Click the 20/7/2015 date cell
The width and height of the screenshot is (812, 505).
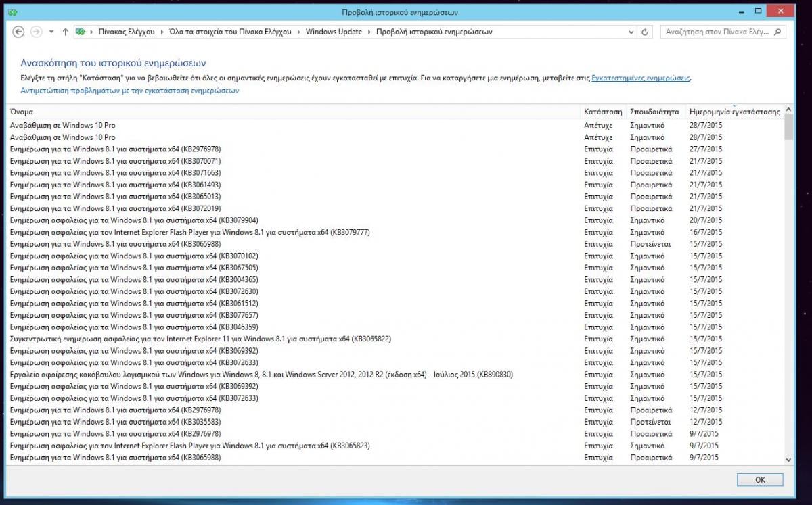pyautogui.click(x=706, y=220)
